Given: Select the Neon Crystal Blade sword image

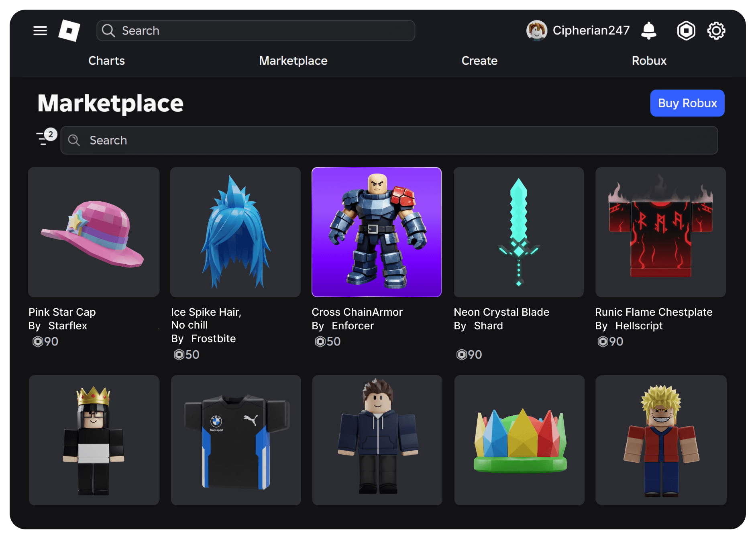Looking at the screenshot, I should [518, 232].
